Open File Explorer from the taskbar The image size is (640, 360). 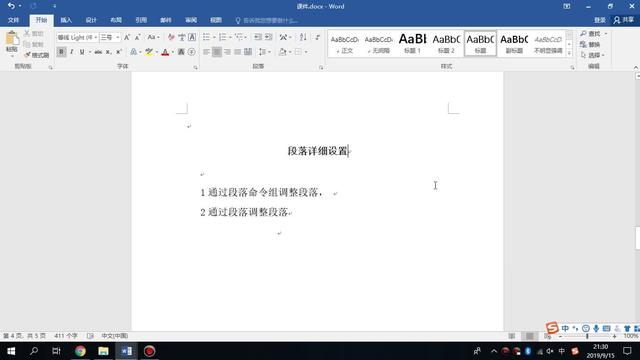[x=103, y=351]
